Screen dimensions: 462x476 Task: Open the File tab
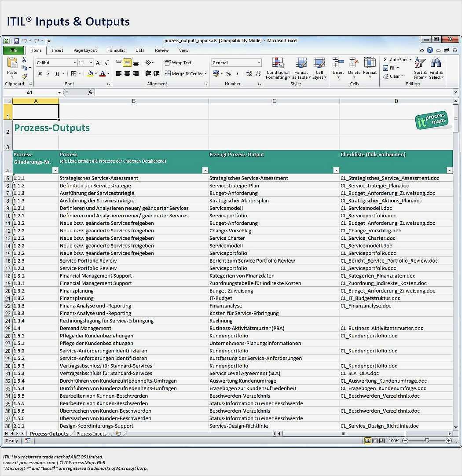click(x=14, y=51)
